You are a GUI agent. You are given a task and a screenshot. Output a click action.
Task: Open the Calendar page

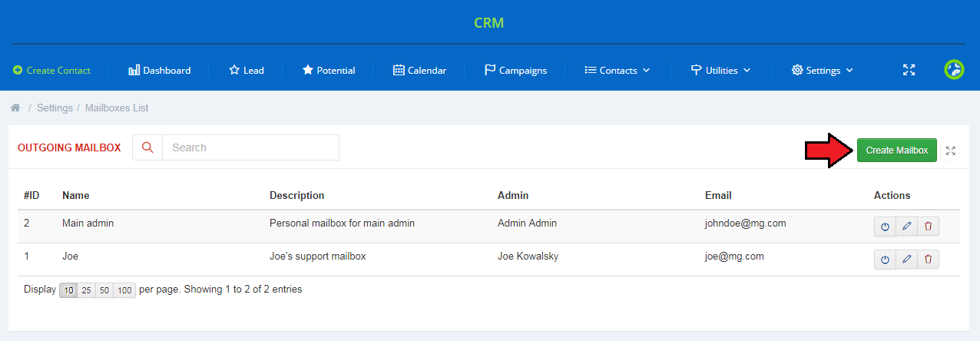(x=419, y=70)
